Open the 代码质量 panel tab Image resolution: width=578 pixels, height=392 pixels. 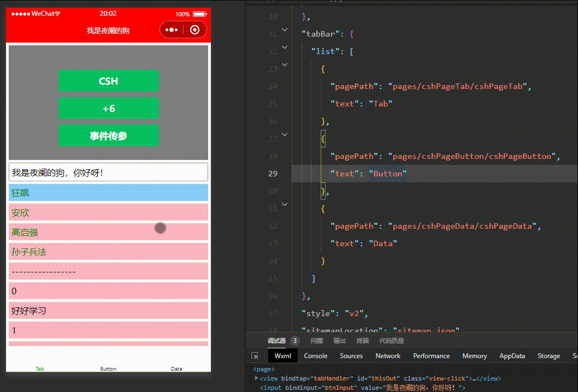pyautogui.click(x=392, y=341)
